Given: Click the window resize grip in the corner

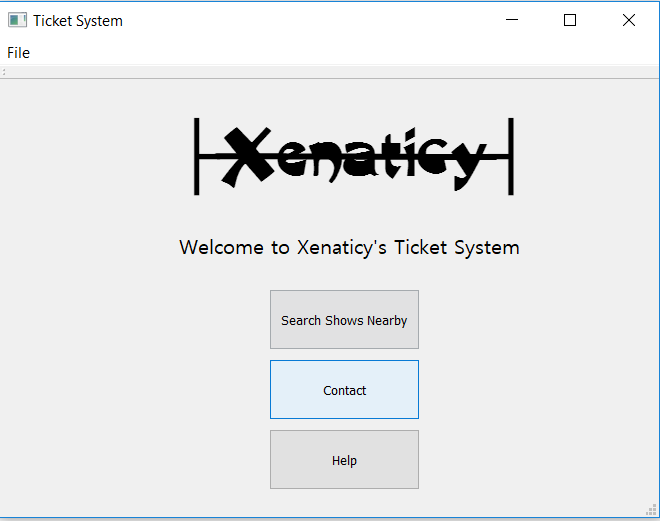Looking at the screenshot, I should point(652,510).
